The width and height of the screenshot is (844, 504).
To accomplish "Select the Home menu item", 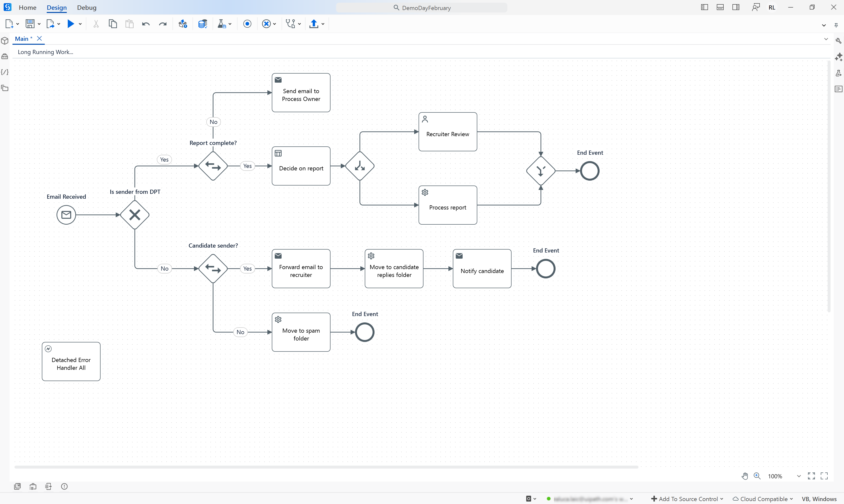I will pyautogui.click(x=28, y=8).
